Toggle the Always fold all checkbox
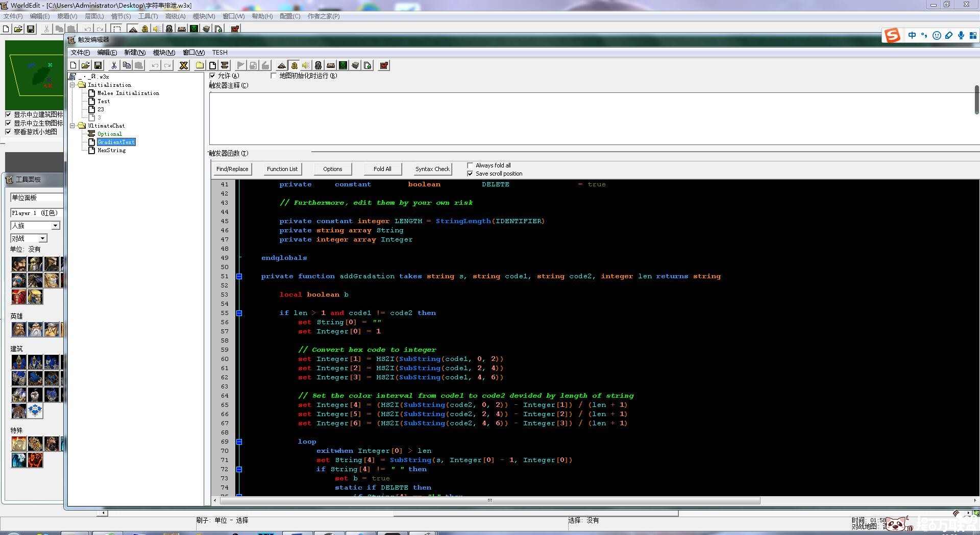 click(470, 165)
